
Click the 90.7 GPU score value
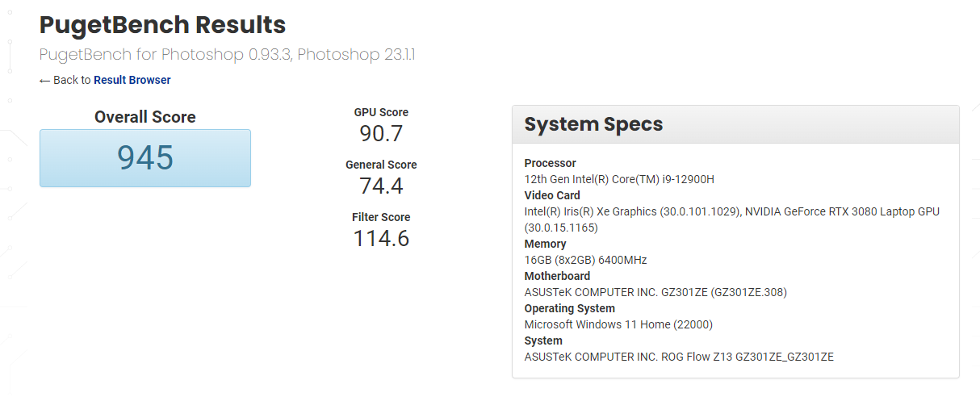381,133
